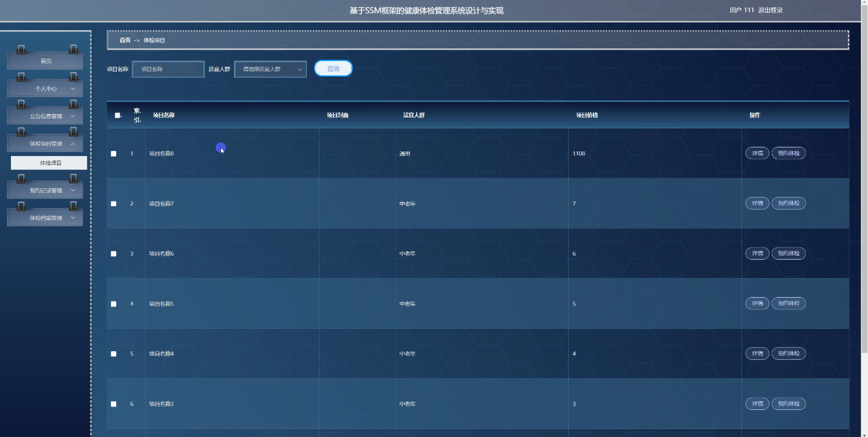868x437 pixels.
Task: Open the 请选择适宜人群 dropdown
Action: [x=271, y=69]
